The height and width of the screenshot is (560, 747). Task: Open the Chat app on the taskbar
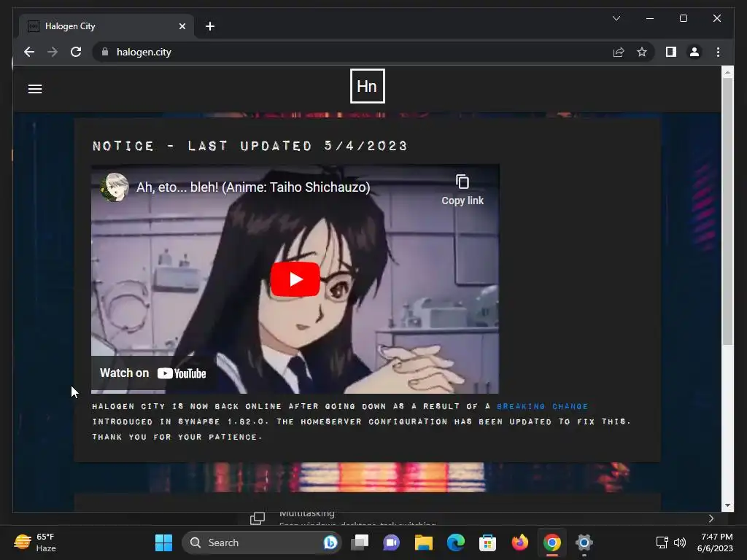[x=391, y=542]
